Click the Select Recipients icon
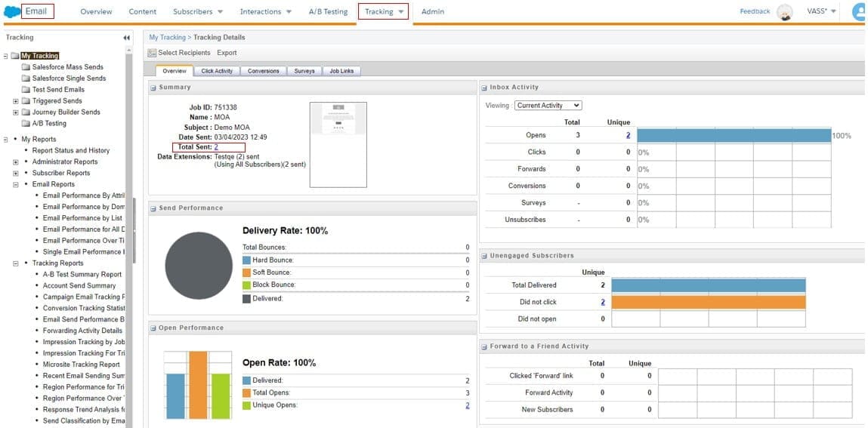This screenshot has width=868, height=428. click(x=152, y=53)
